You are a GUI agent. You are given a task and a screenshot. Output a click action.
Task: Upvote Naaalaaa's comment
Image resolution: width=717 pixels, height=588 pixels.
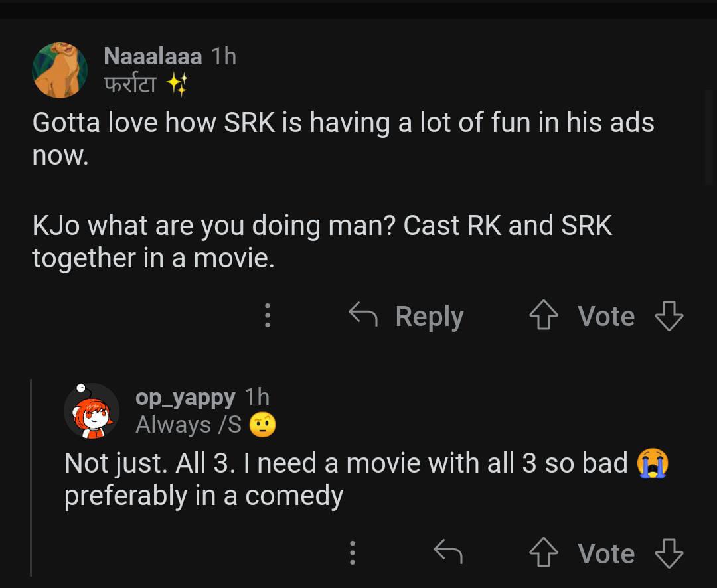point(544,316)
